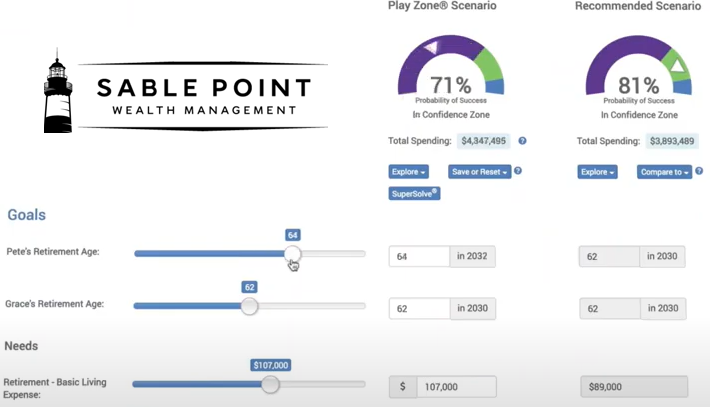
Task: Click Grace's Play Zone retirement age field
Action: (419, 308)
